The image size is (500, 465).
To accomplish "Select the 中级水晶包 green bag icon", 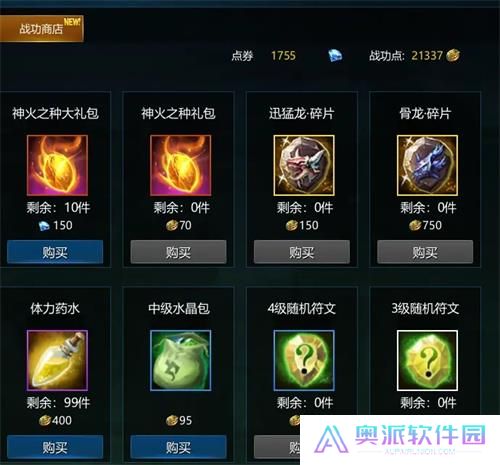I will [x=181, y=360].
